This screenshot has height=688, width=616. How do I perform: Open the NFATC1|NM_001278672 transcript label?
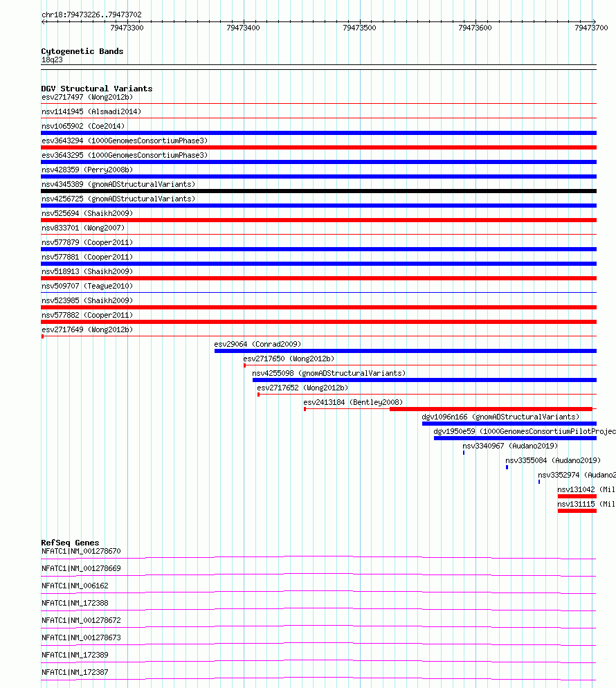[81, 620]
